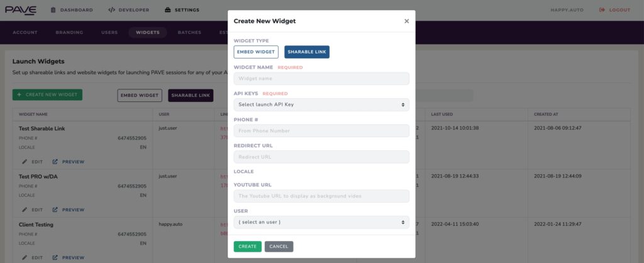Open the Select launch API Key dropdown
The image size is (644, 263).
[x=321, y=105]
